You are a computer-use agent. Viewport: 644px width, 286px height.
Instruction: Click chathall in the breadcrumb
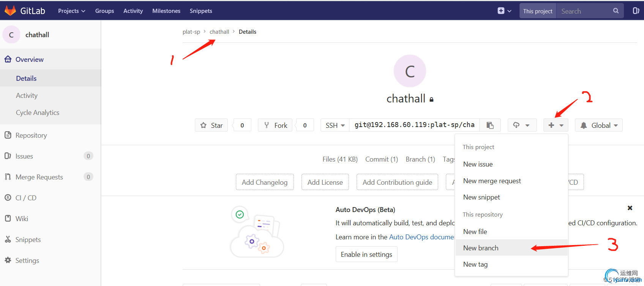(x=219, y=32)
